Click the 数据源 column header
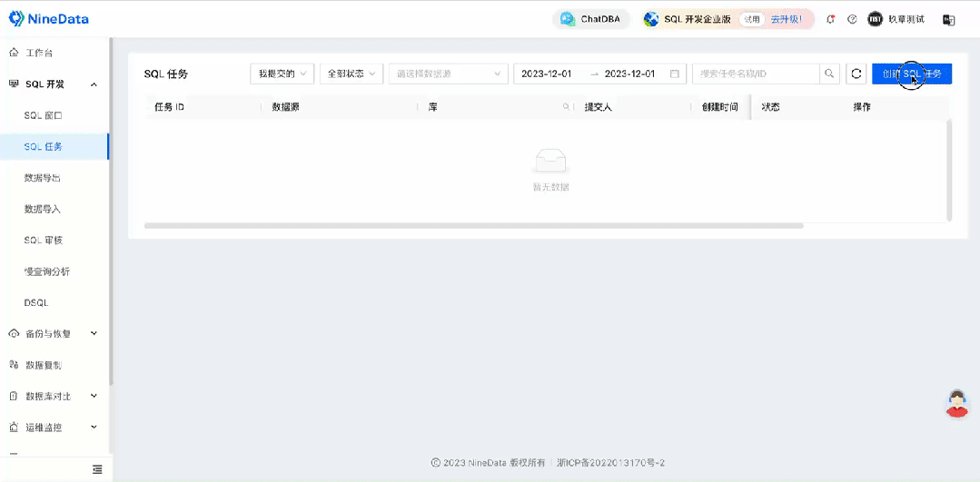980x482 pixels. (285, 107)
